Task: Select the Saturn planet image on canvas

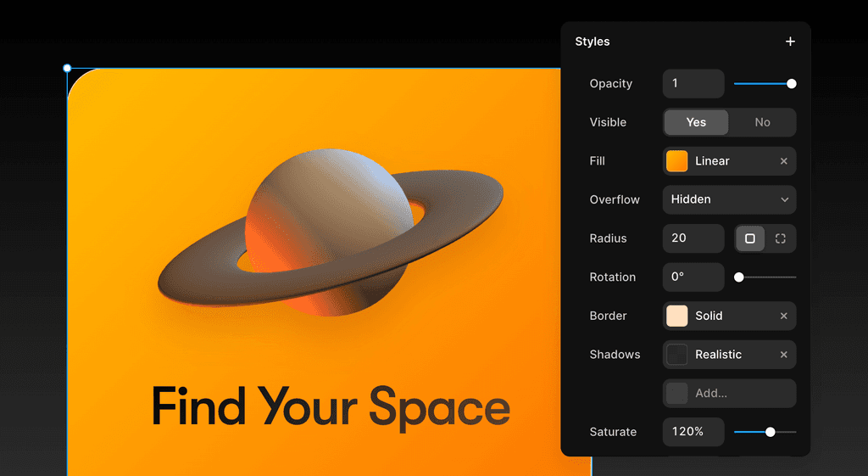Action: [x=331, y=232]
